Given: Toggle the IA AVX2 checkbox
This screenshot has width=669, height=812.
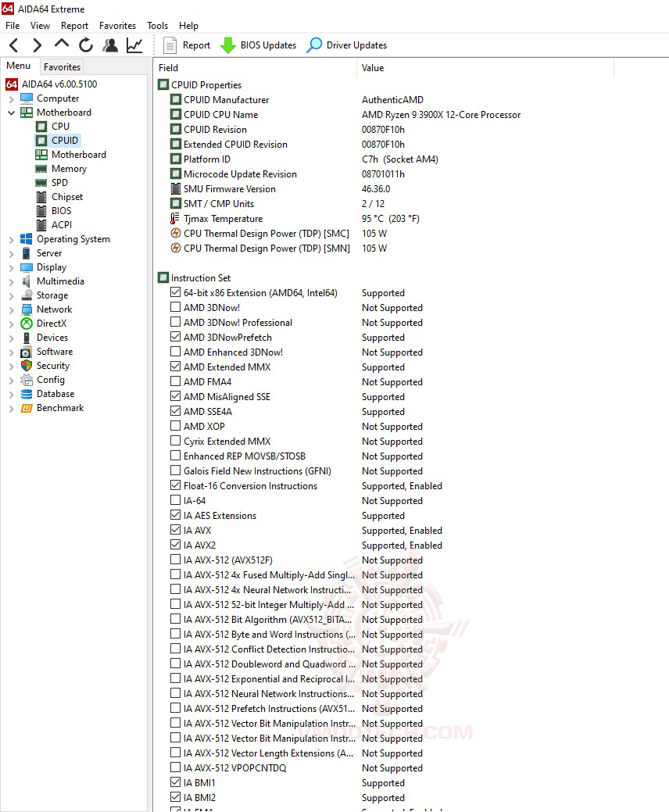Looking at the screenshot, I should [176, 545].
